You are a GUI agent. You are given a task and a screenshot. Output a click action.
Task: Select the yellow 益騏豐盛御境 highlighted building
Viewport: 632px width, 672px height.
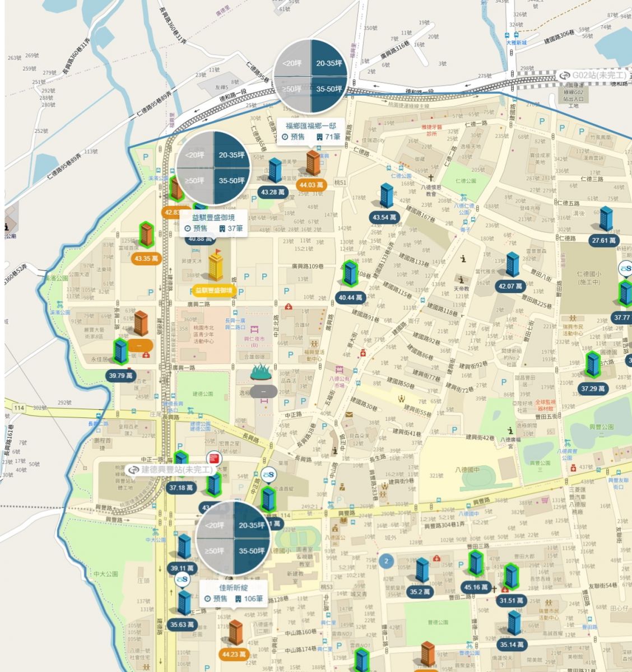[x=216, y=265]
